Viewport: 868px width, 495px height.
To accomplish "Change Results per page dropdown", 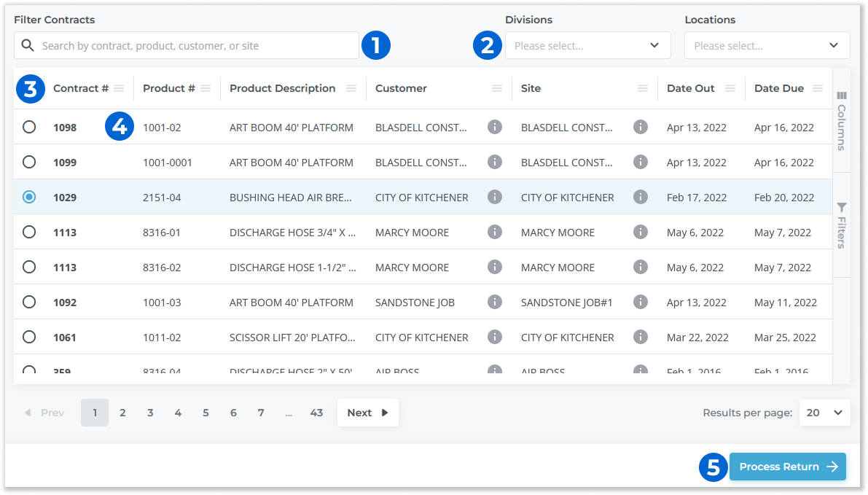I will click(824, 413).
